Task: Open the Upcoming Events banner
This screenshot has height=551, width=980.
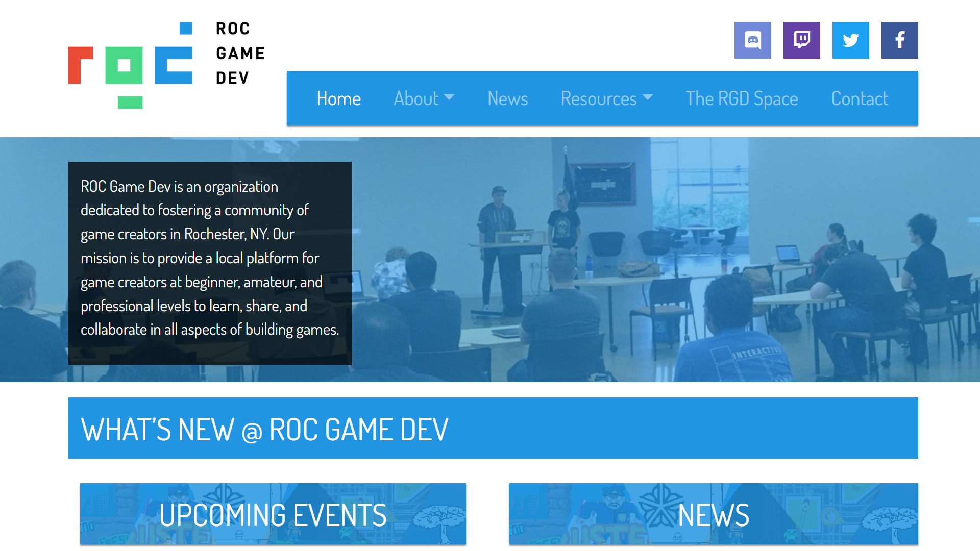Action: click(273, 514)
